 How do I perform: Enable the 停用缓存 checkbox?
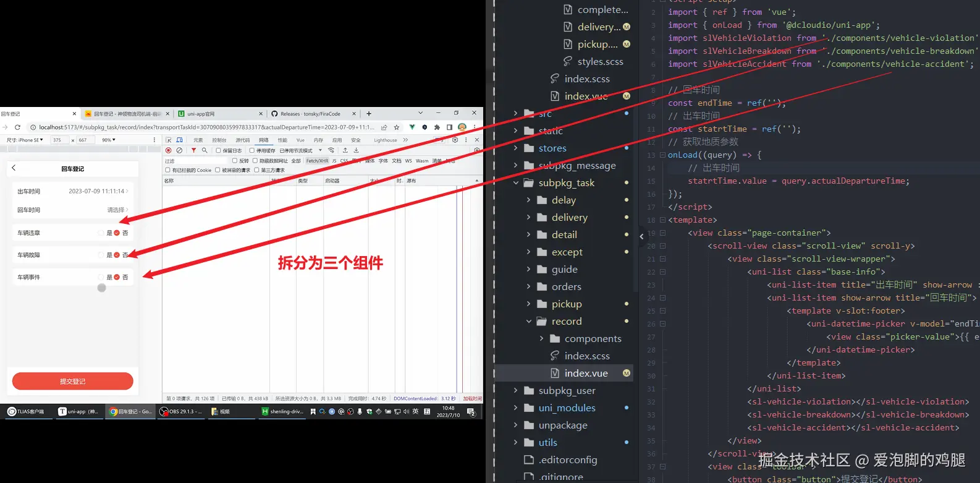(252, 151)
